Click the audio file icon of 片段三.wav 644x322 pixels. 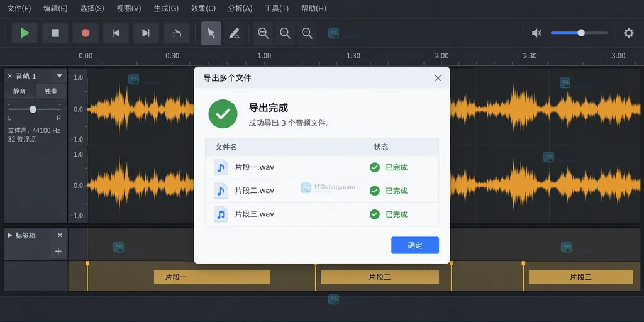click(x=221, y=214)
